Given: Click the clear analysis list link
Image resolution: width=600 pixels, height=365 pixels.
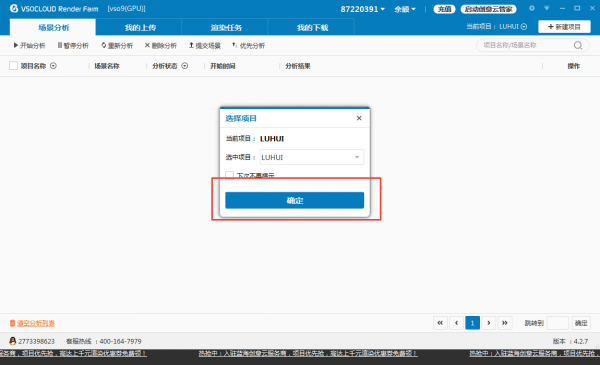Looking at the screenshot, I should coord(36,323).
